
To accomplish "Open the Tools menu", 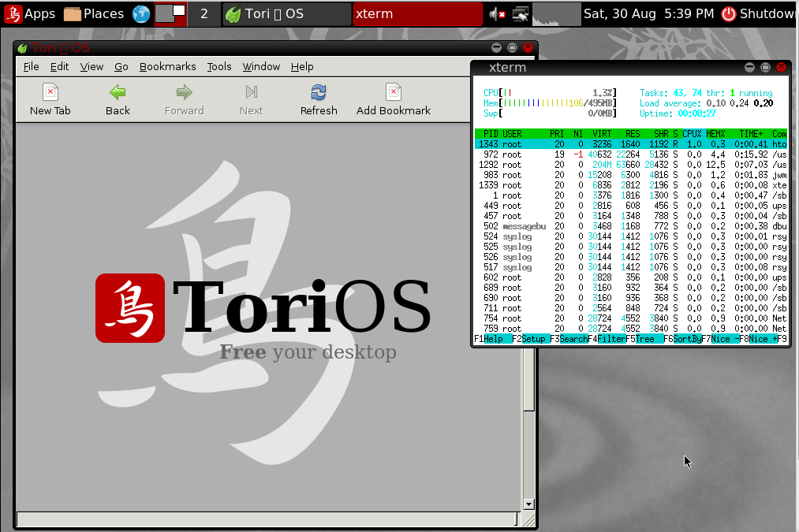I will point(219,67).
